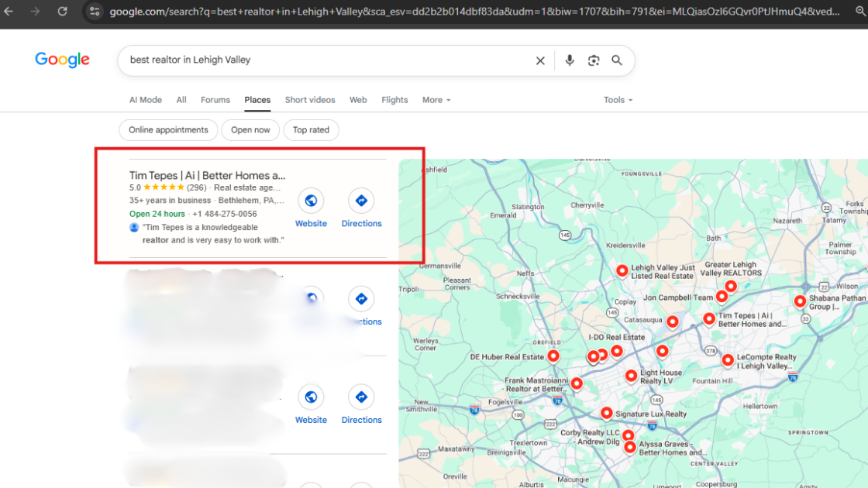Open search by image camera icon
This screenshot has width=868, height=488.
(594, 60)
